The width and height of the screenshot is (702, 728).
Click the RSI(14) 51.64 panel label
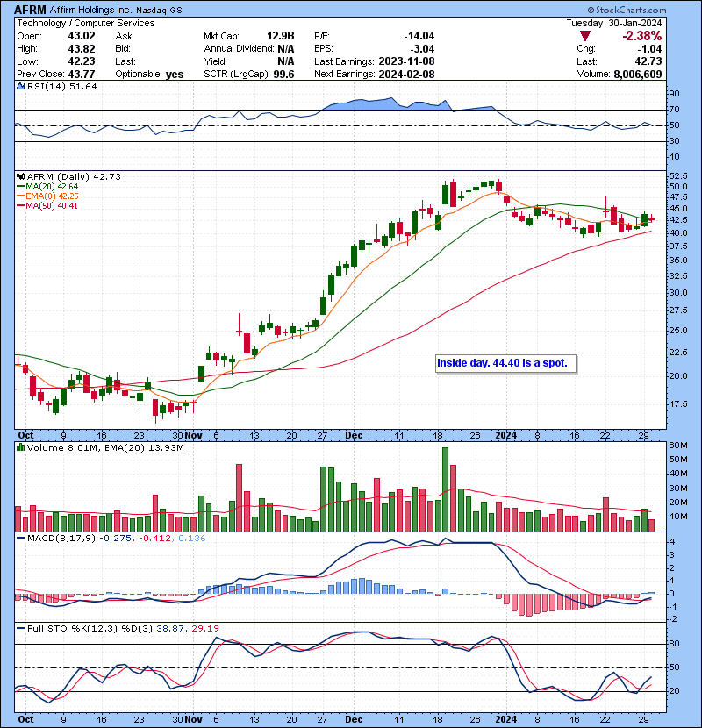[61, 86]
